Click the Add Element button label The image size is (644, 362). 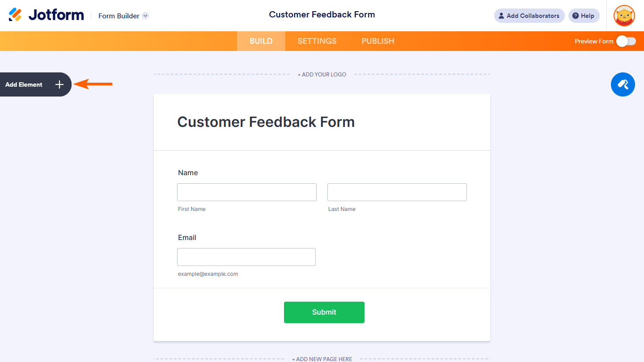click(x=24, y=84)
